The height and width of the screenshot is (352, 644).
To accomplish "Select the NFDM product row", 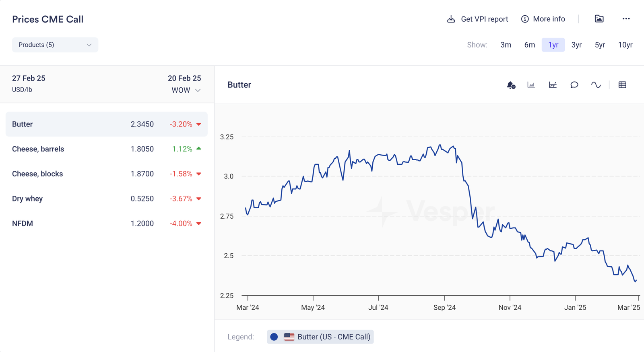I will click(106, 224).
